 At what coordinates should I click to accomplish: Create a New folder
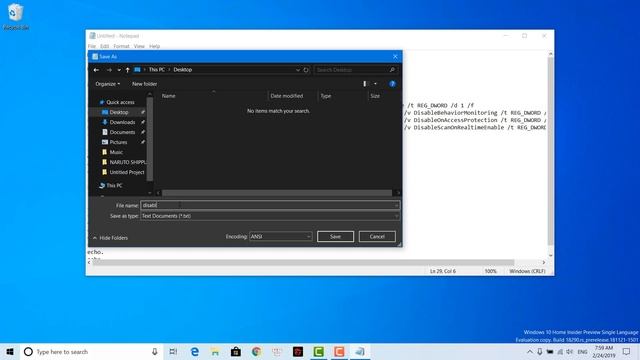pyautogui.click(x=144, y=84)
